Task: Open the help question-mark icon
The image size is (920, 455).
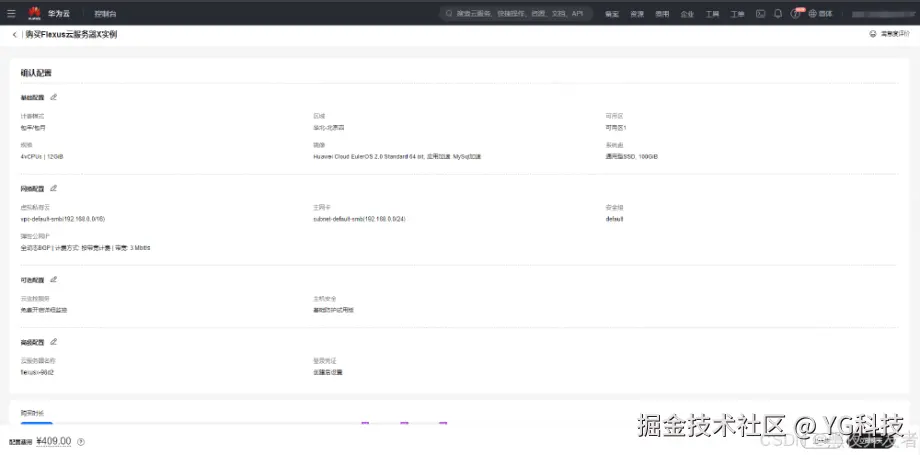Action: tap(795, 14)
